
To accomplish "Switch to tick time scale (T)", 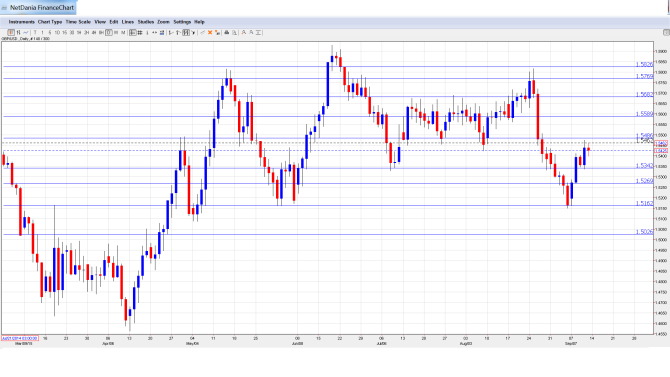I will (35, 32).
